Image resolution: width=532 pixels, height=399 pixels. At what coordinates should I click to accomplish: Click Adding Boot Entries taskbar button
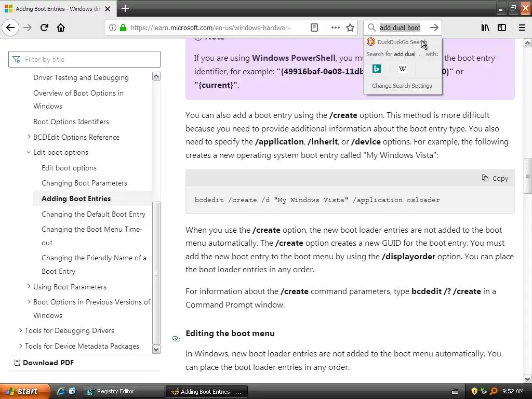pos(207,392)
